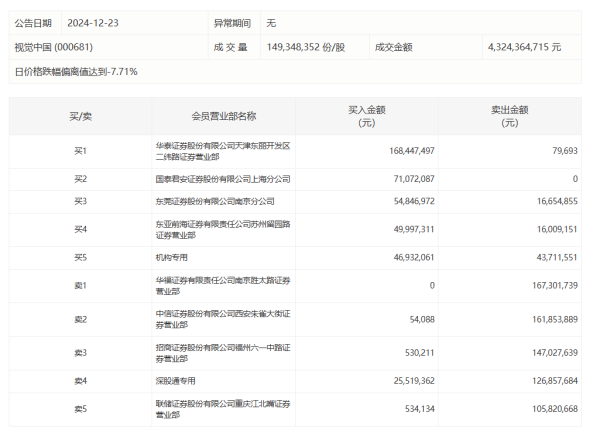Click buy amount 46,932,061

pyautogui.click(x=414, y=257)
